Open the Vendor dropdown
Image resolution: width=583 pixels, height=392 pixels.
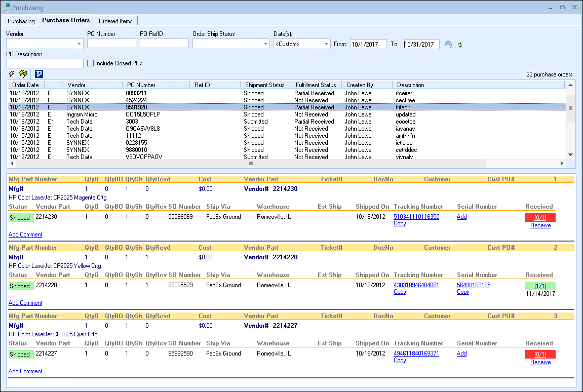click(x=79, y=44)
